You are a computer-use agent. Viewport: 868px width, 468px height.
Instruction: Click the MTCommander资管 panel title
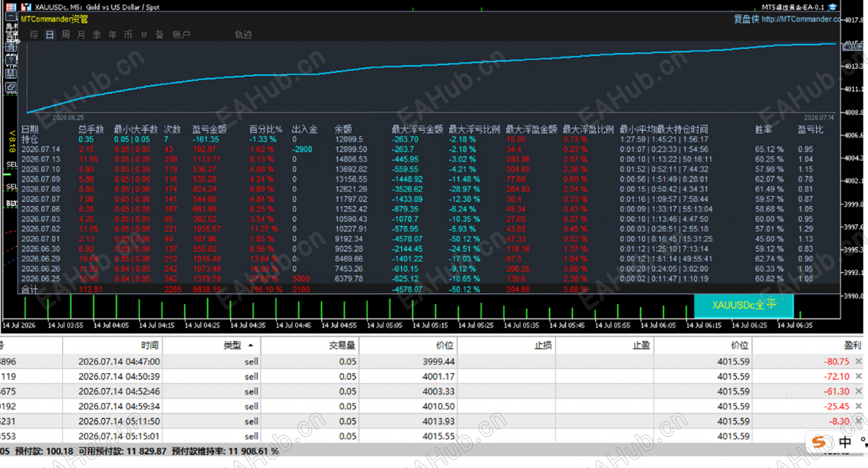(x=54, y=20)
